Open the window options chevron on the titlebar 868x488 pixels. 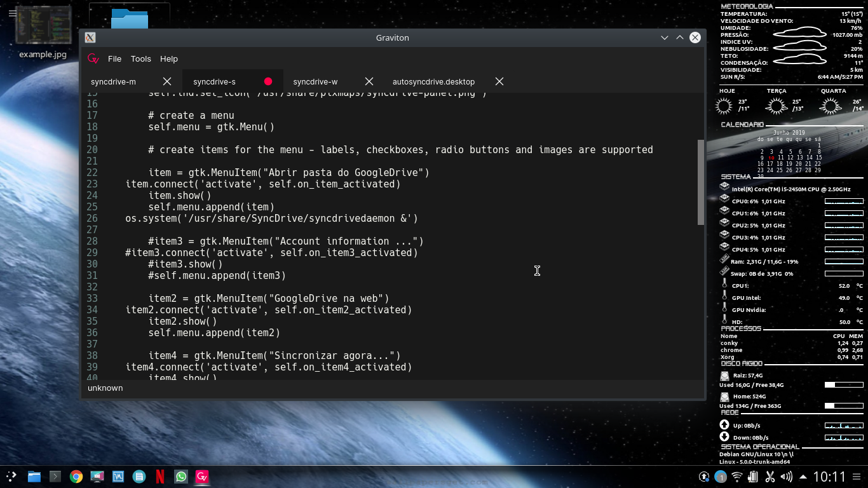(x=664, y=37)
